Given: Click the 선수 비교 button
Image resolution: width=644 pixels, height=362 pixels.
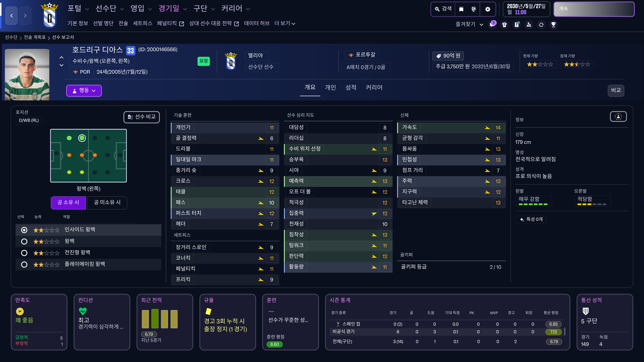Looking at the screenshot, I should [x=142, y=117].
